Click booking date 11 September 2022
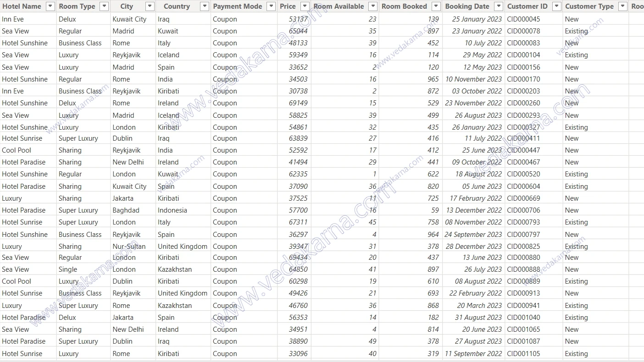The height and width of the screenshot is (362, 644). point(473,354)
